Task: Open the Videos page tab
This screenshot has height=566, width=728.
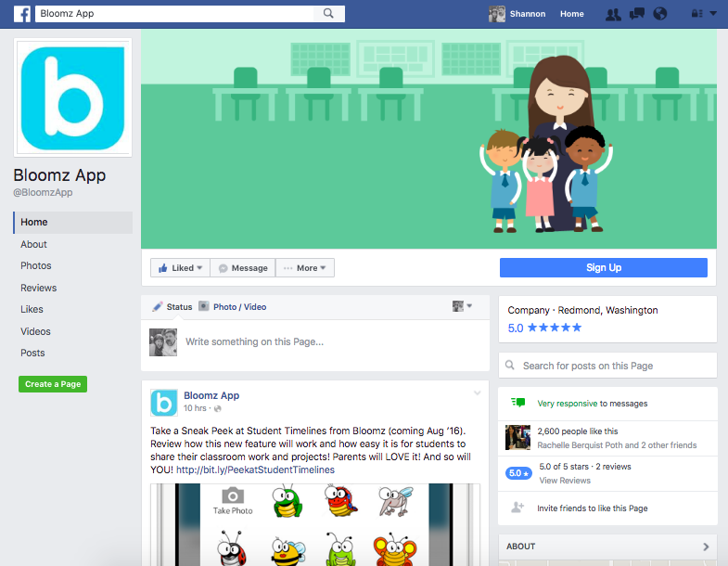Action: pyautogui.click(x=35, y=331)
